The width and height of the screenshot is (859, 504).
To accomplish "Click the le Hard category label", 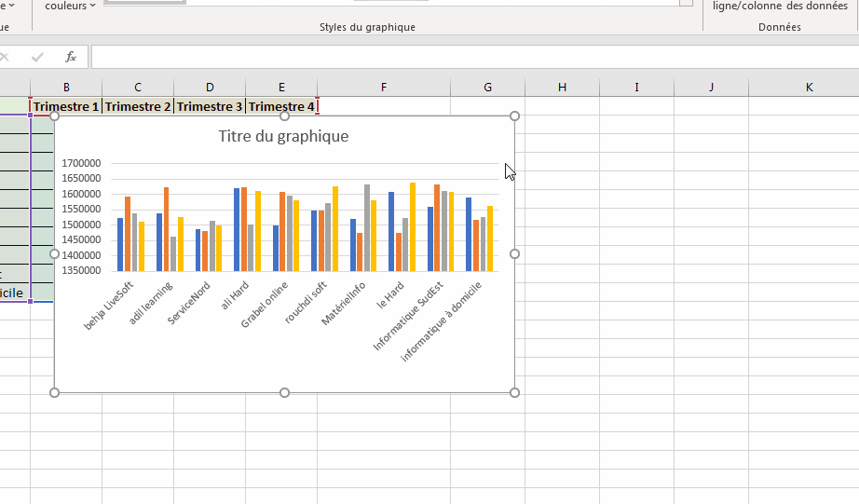I will [x=390, y=294].
